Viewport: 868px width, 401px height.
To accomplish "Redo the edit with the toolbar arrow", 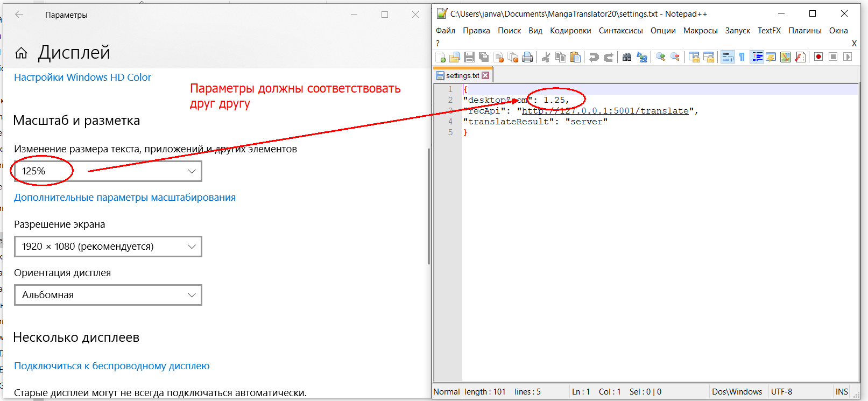I will tap(608, 57).
